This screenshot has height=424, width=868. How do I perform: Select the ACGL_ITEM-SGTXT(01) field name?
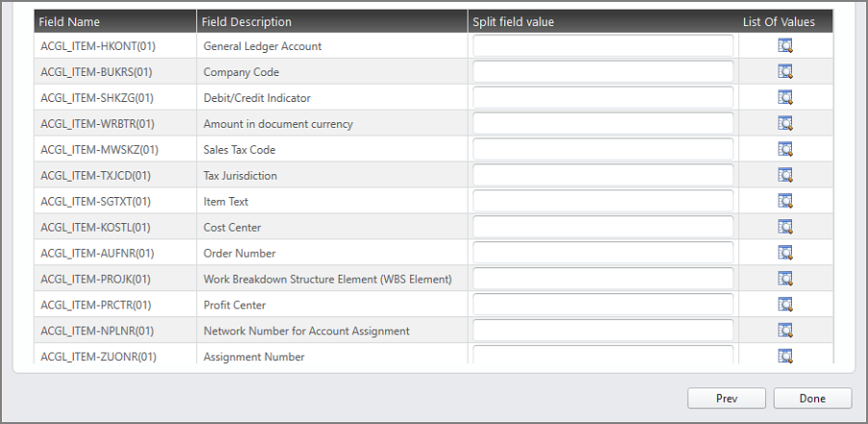point(96,202)
